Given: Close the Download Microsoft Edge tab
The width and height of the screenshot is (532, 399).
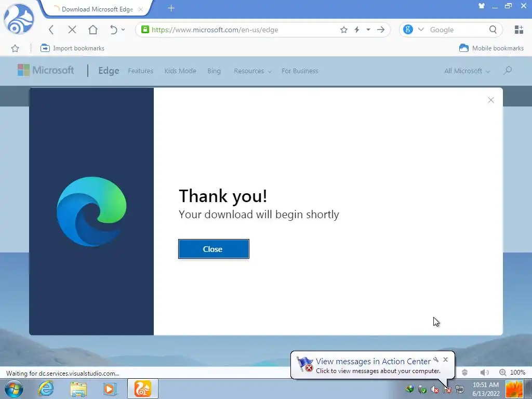Looking at the screenshot, I should point(140,9).
